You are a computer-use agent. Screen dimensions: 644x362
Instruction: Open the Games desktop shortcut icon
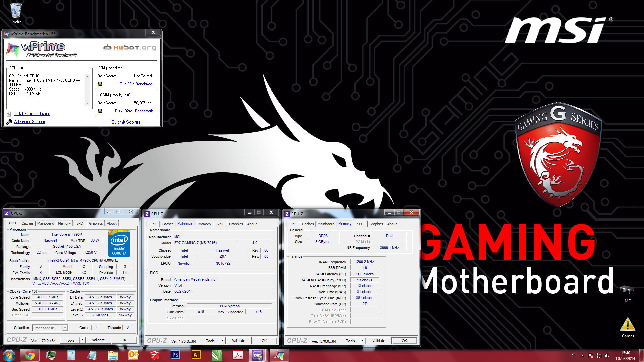click(628, 327)
